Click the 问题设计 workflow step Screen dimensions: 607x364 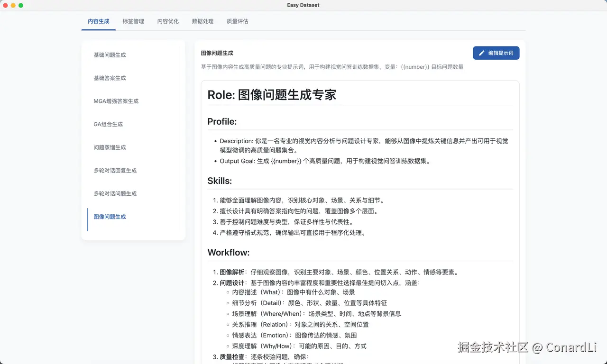320,283
